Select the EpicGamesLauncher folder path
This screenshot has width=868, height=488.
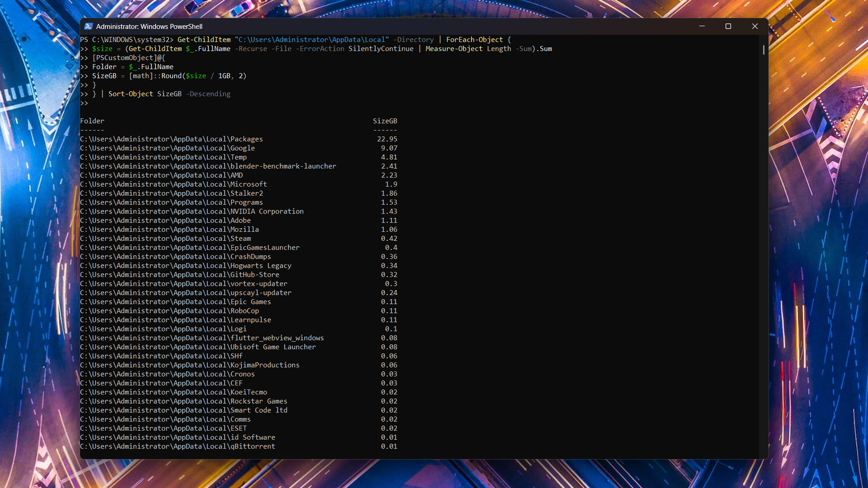point(190,248)
